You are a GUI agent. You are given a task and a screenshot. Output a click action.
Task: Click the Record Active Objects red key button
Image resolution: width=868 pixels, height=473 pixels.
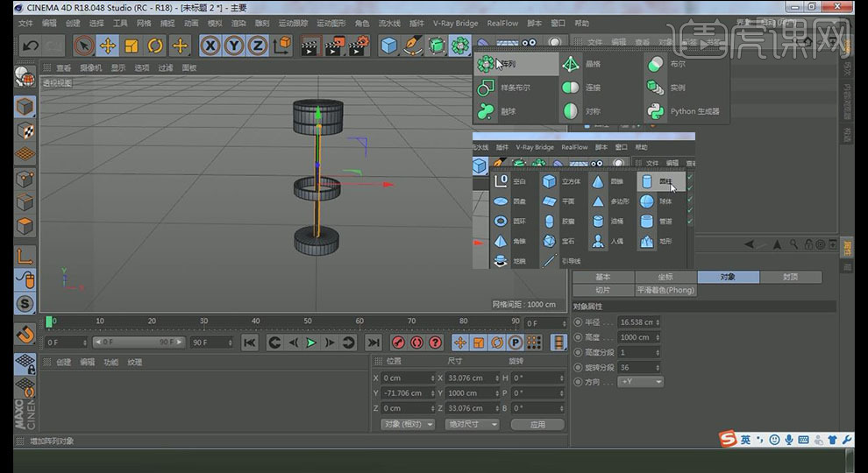click(397, 343)
